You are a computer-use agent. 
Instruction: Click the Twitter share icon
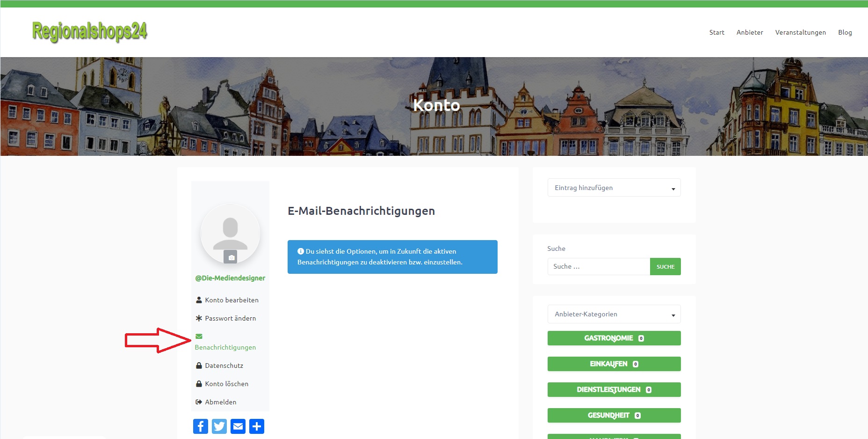(x=219, y=426)
